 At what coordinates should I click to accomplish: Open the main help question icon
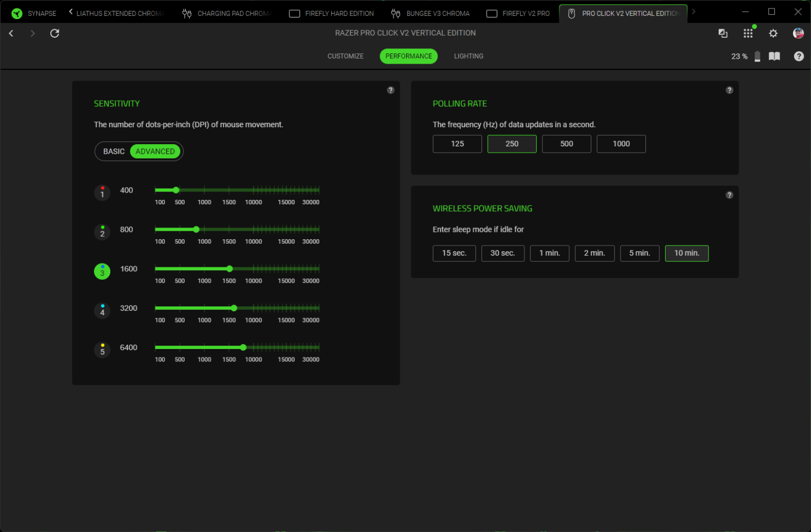(799, 56)
